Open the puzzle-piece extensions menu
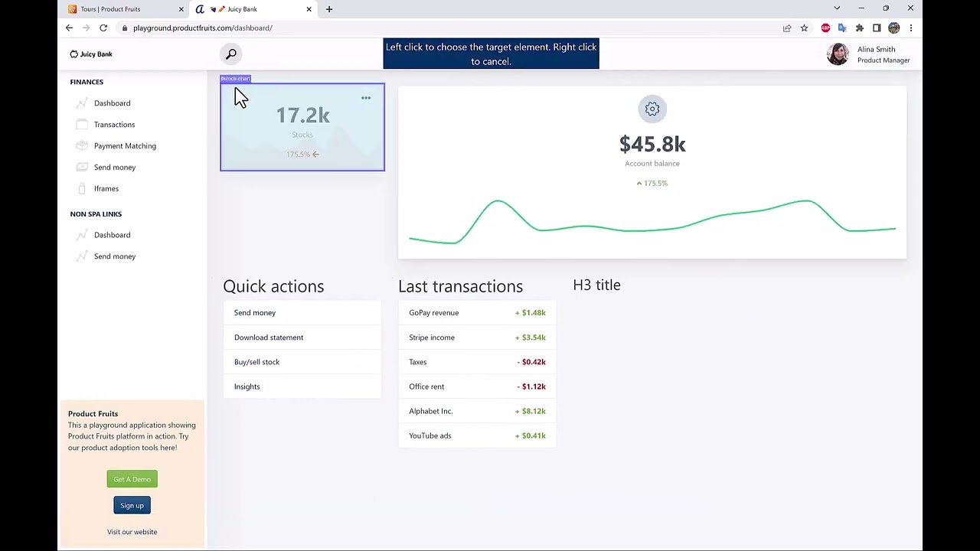 tap(860, 28)
